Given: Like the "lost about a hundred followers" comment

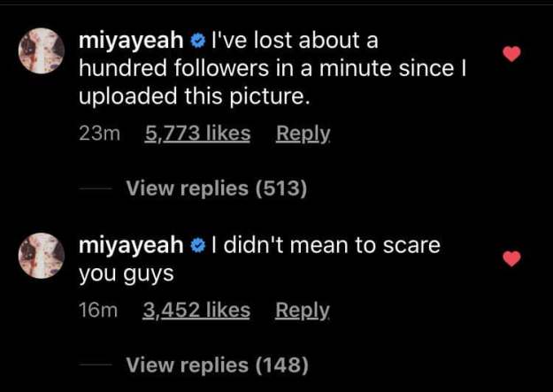Looking at the screenshot, I should pyautogui.click(x=511, y=54).
